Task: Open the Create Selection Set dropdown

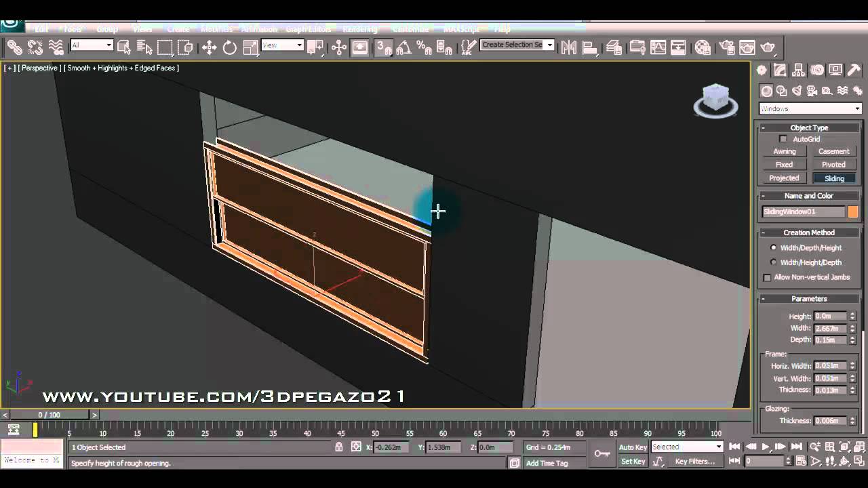Action: [517, 45]
